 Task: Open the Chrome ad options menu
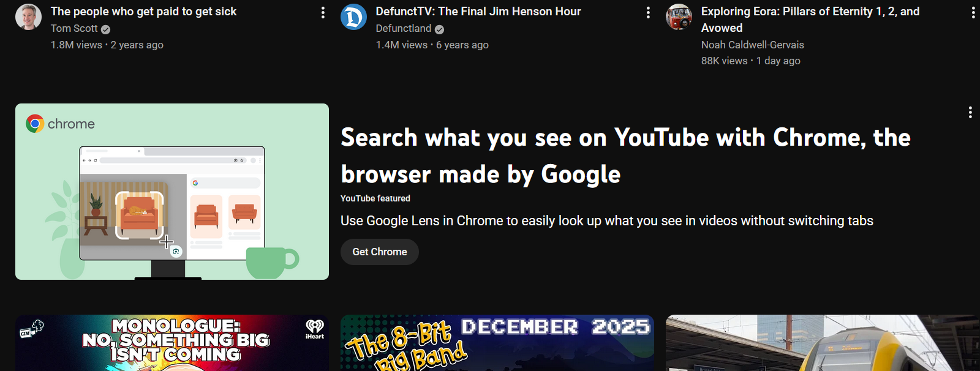[x=970, y=112]
